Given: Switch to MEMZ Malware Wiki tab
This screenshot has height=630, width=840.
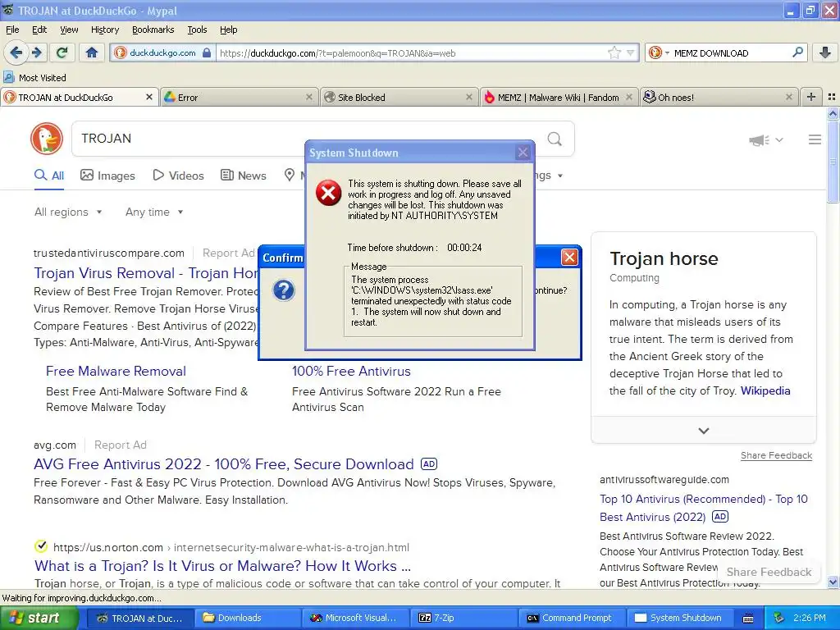Looking at the screenshot, I should click(559, 97).
